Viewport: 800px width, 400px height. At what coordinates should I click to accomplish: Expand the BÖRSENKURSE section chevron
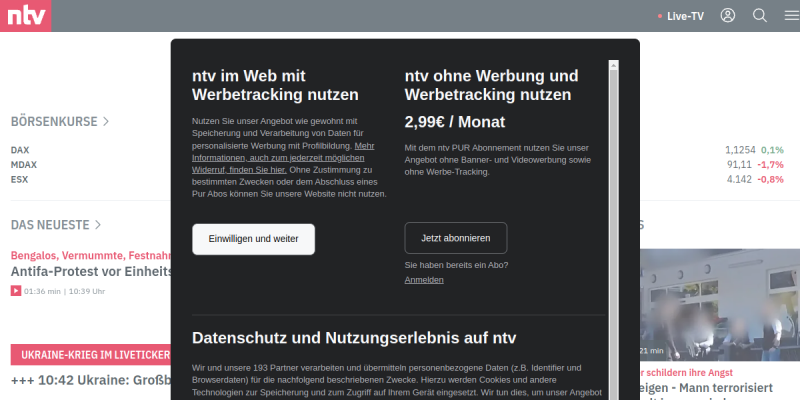point(106,121)
